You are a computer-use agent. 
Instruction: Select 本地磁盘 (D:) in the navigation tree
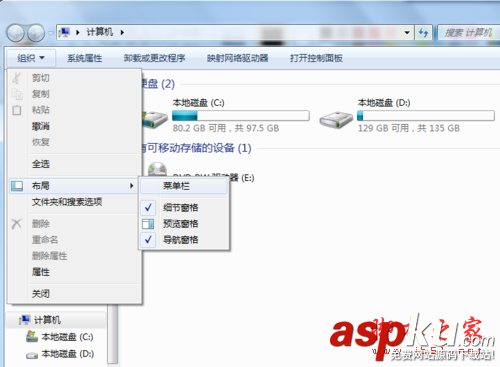pos(68,353)
